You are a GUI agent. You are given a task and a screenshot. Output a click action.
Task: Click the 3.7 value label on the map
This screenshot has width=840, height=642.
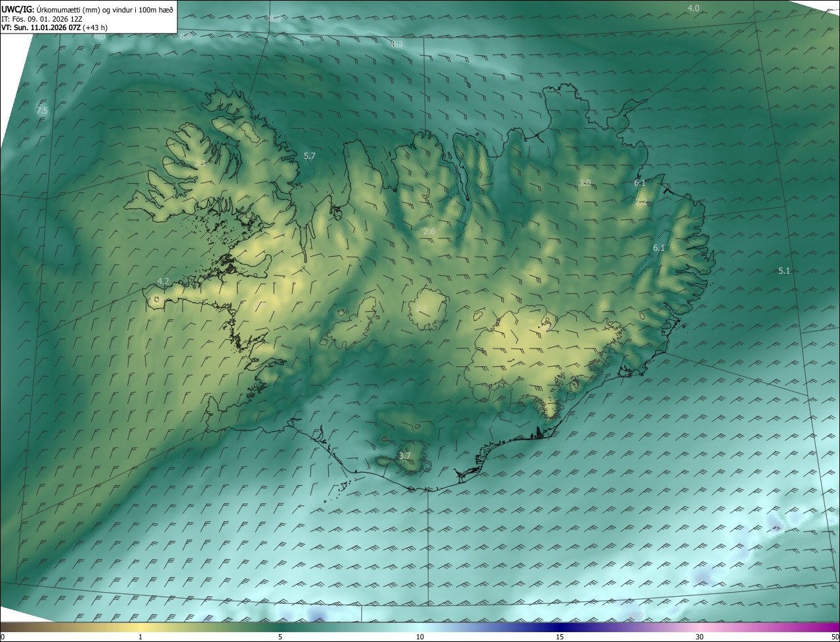click(x=405, y=456)
